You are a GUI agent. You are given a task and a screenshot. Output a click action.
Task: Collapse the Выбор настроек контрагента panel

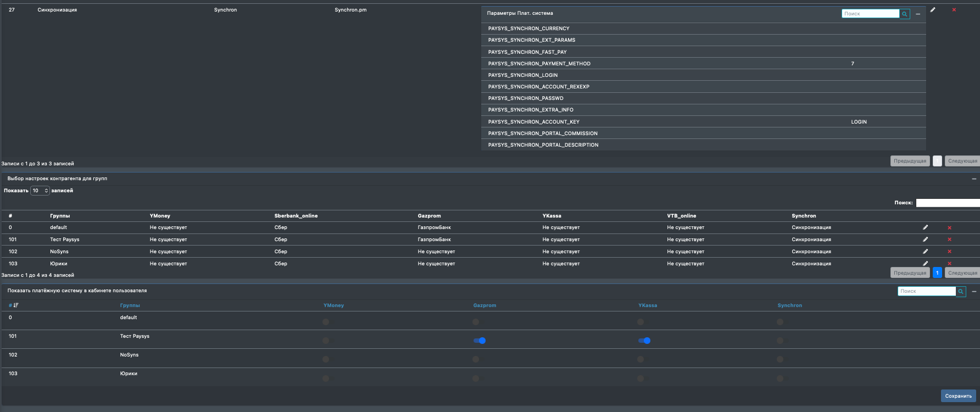tap(974, 179)
